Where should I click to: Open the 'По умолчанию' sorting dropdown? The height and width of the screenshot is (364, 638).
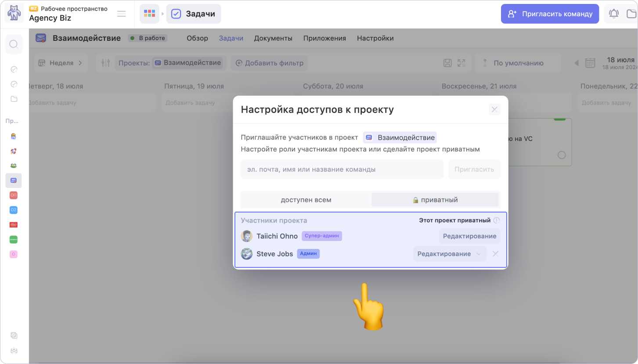pyautogui.click(x=518, y=63)
